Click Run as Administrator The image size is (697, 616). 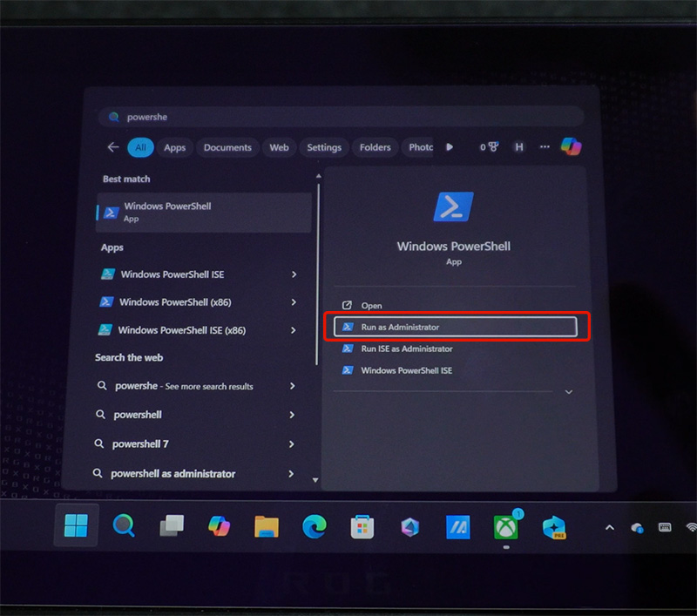456,327
